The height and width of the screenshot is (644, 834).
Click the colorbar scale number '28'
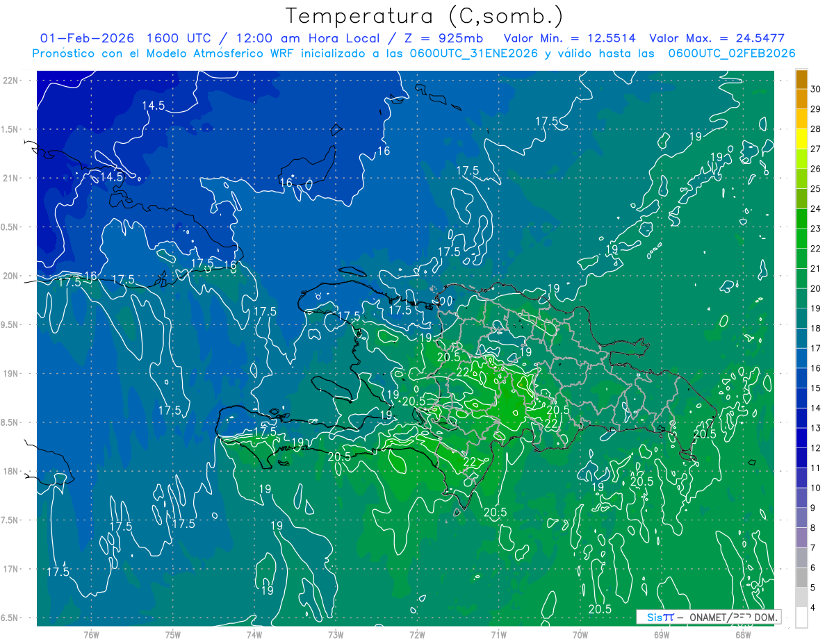pyautogui.click(x=815, y=129)
